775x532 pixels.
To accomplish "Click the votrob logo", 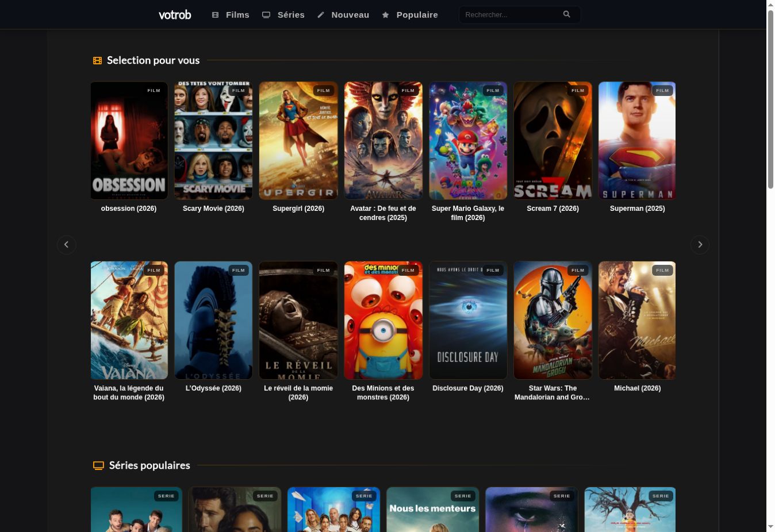I will coord(175,14).
